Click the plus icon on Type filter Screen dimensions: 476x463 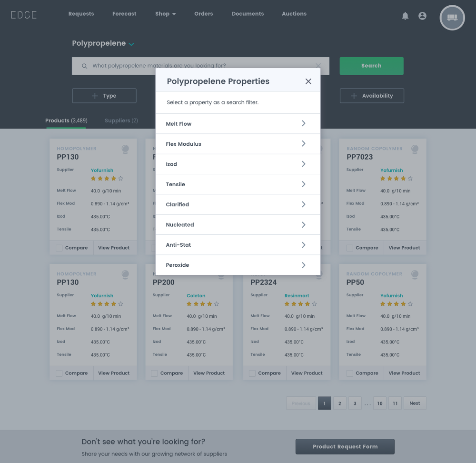pyautogui.click(x=95, y=96)
